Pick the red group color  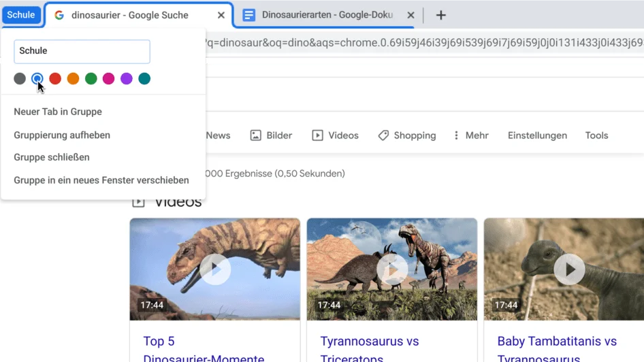[x=55, y=78]
